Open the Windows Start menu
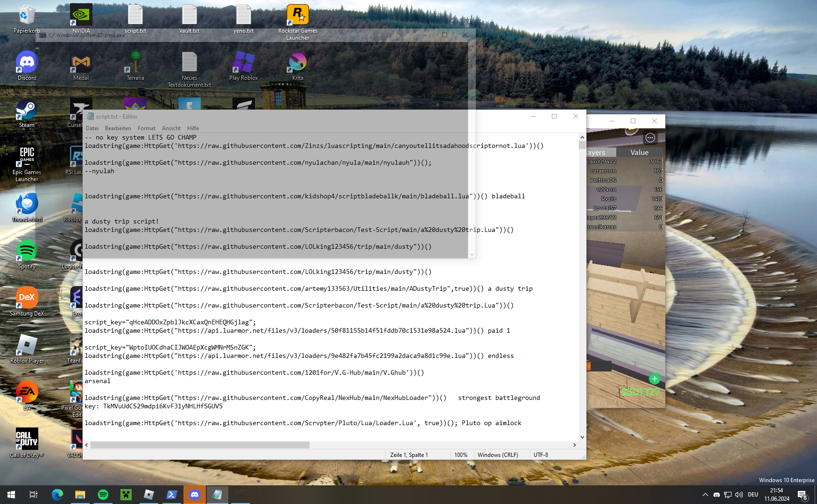The image size is (817, 504). click(x=11, y=495)
